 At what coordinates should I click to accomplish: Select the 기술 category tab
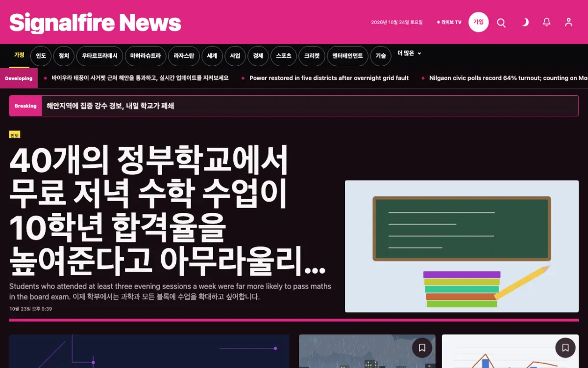381,56
